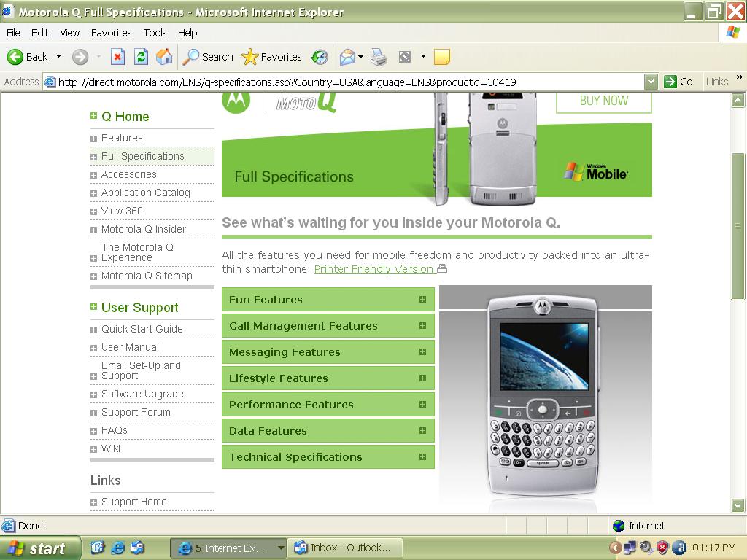Expand hidden tray icons with the arrow
The image size is (747, 560).
615,548
